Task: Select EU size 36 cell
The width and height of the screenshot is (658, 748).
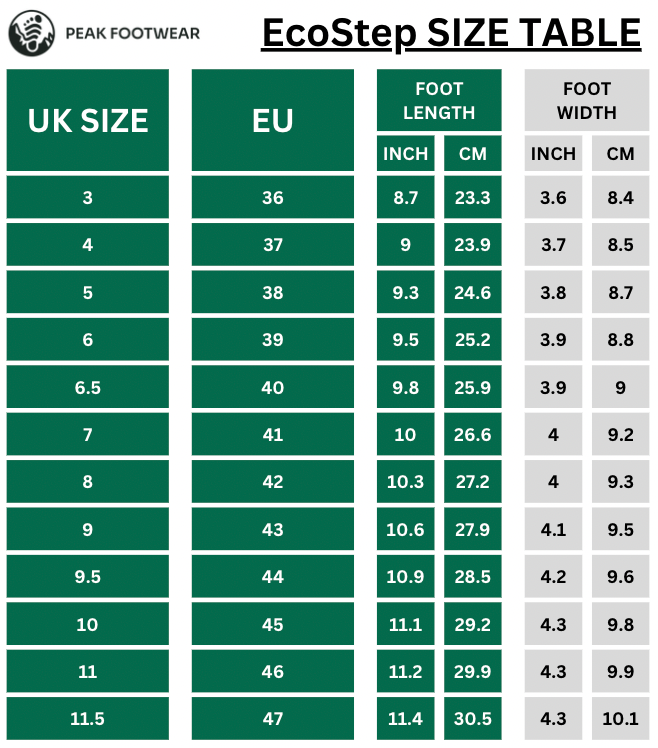Action: click(272, 198)
